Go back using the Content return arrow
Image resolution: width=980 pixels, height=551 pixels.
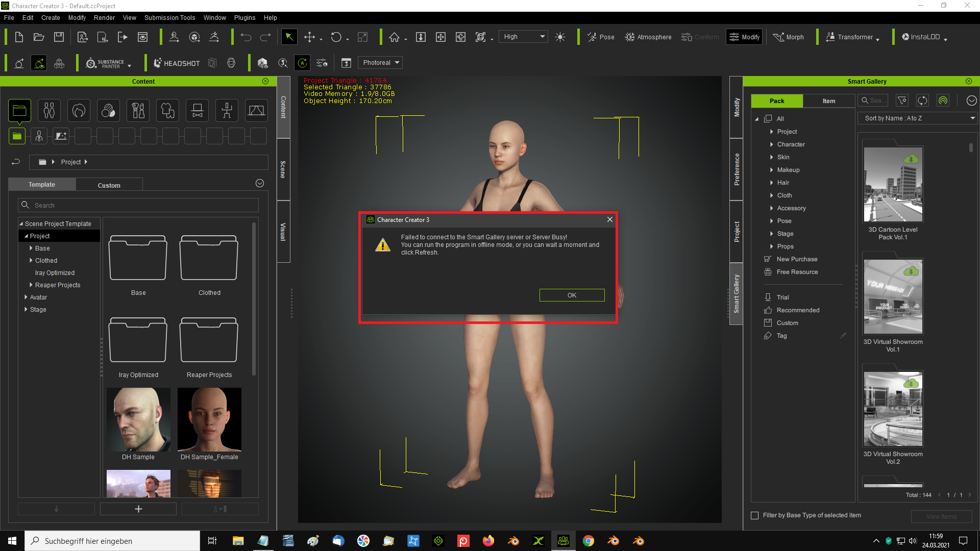coord(16,162)
